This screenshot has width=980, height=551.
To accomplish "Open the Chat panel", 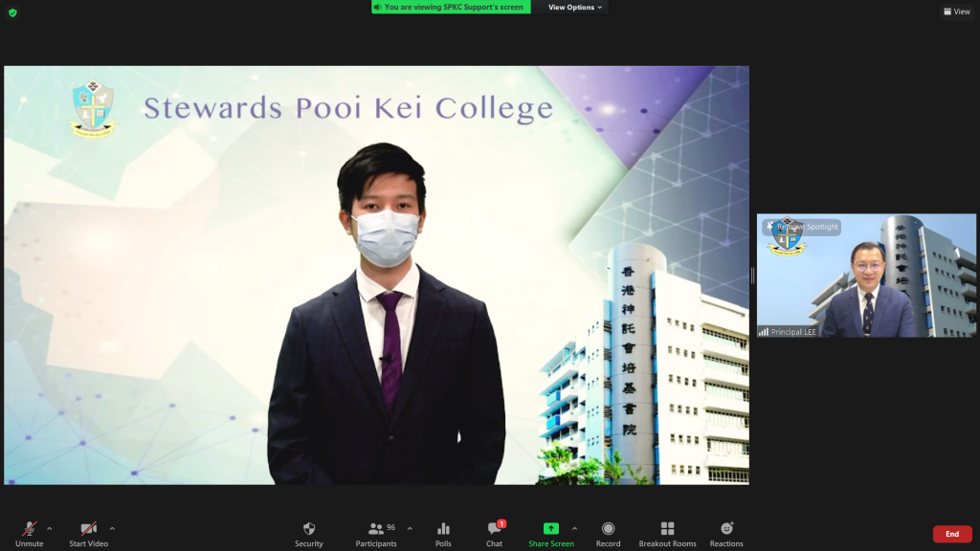I will pos(495,534).
